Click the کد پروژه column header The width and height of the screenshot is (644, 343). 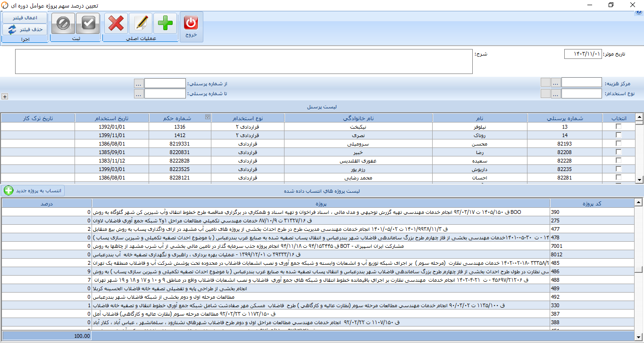tap(592, 203)
